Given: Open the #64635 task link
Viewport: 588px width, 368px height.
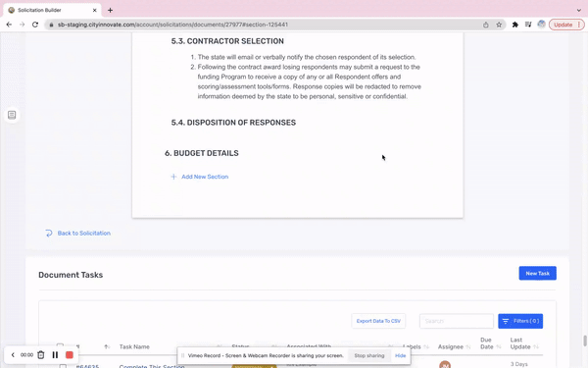Looking at the screenshot, I should 87,366.
